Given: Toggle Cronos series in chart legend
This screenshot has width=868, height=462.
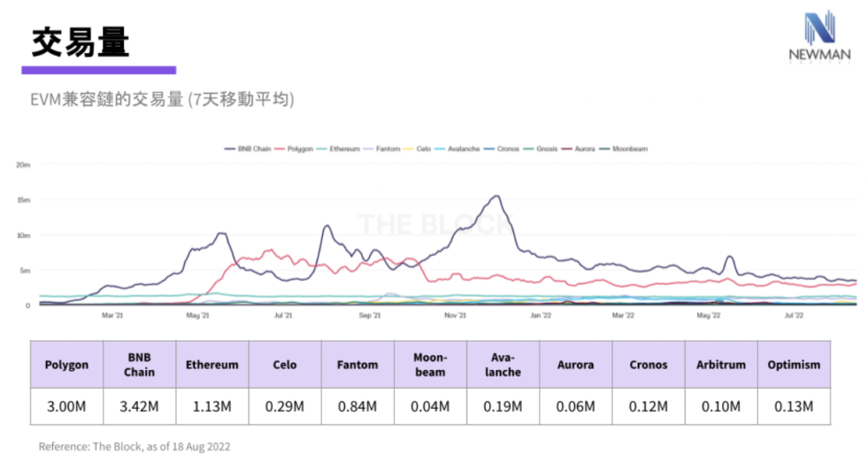Looking at the screenshot, I should [502, 149].
